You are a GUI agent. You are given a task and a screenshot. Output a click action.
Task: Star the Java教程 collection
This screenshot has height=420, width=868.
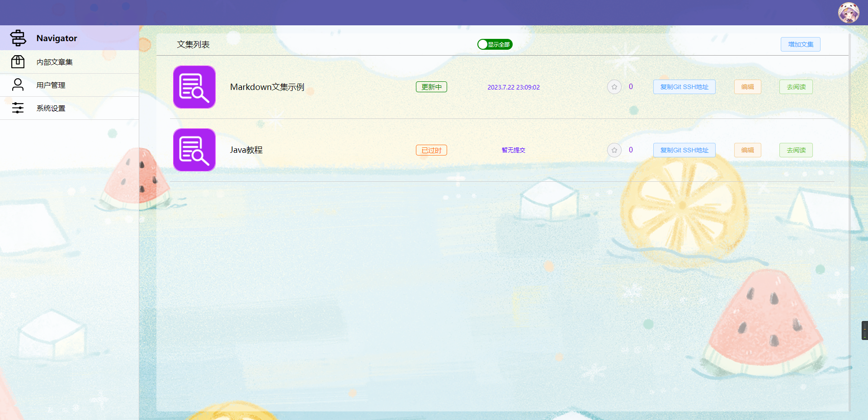click(614, 150)
